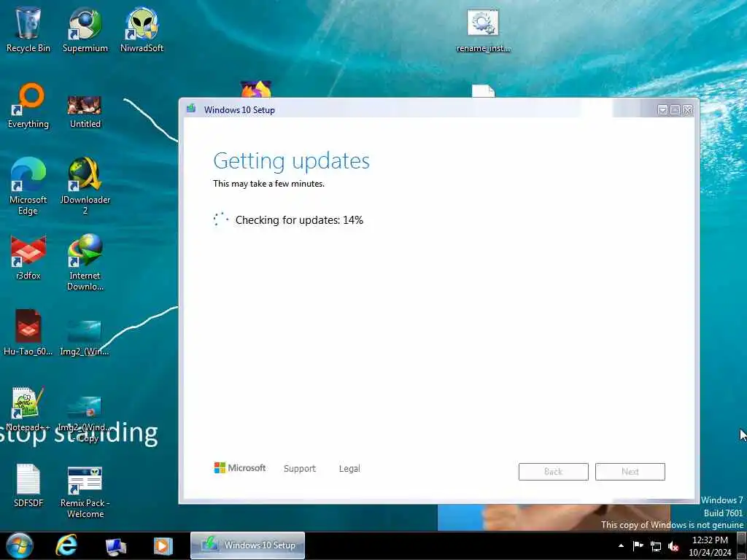Click the Microsoft logo in setup

[x=240, y=468]
